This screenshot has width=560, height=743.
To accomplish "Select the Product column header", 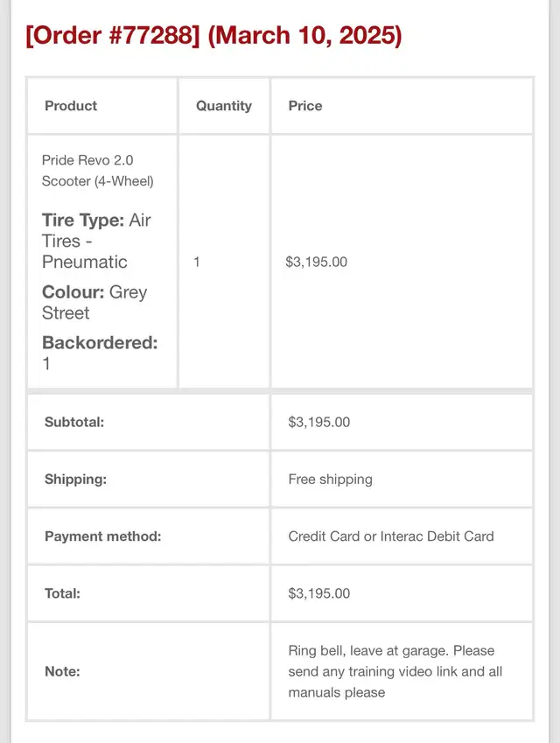I will point(71,106).
